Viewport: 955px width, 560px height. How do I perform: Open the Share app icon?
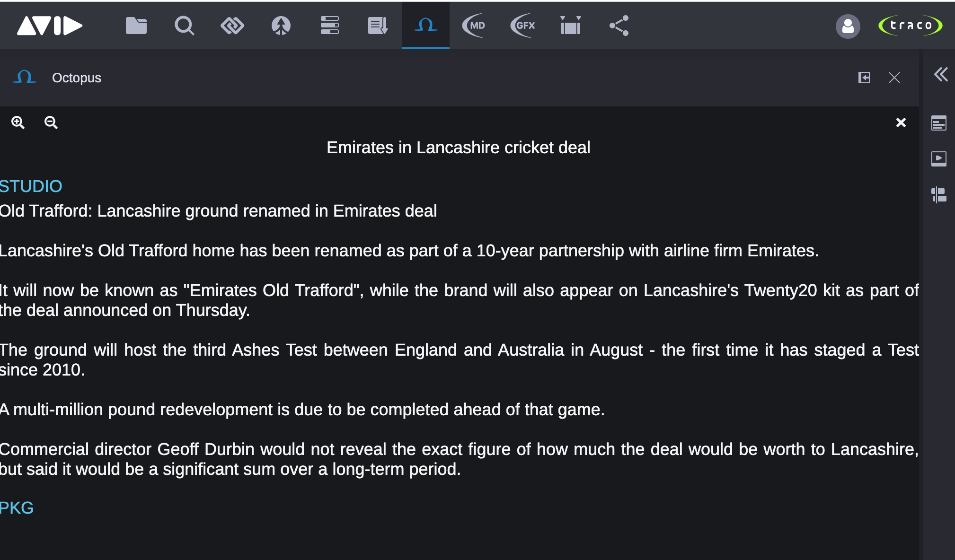point(619,26)
